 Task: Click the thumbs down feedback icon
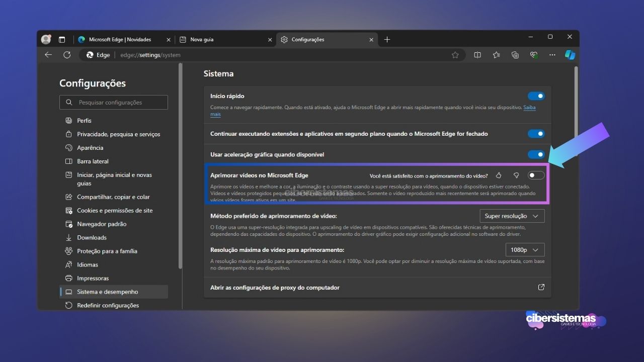tap(516, 175)
